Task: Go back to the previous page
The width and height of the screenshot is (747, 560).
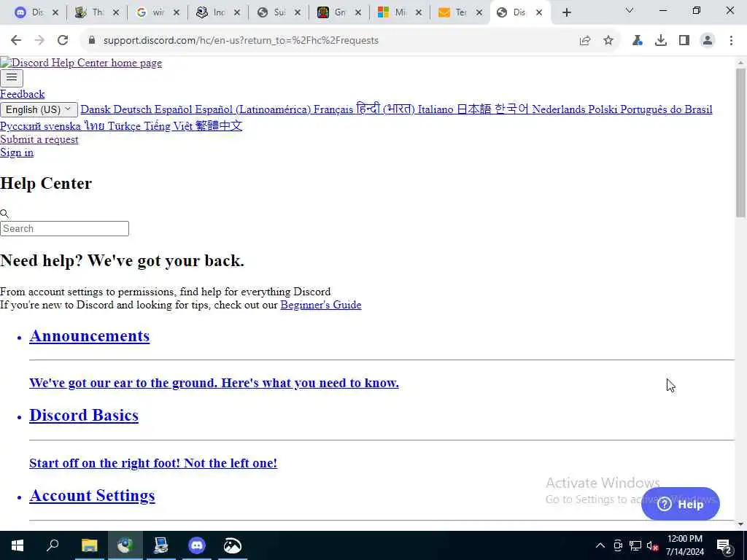Action: point(16,41)
